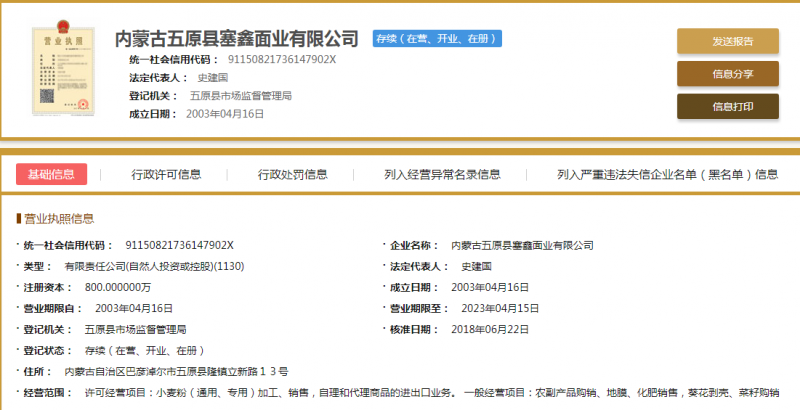Click header establishment date 2003年04月16日
Image resolution: width=800 pixels, height=410 pixels.
pos(225,114)
